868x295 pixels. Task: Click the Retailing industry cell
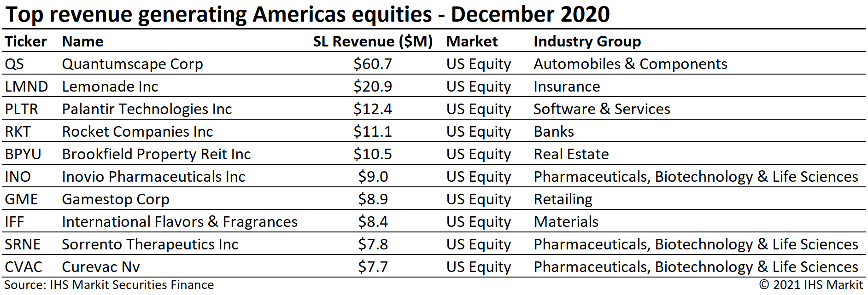click(563, 199)
